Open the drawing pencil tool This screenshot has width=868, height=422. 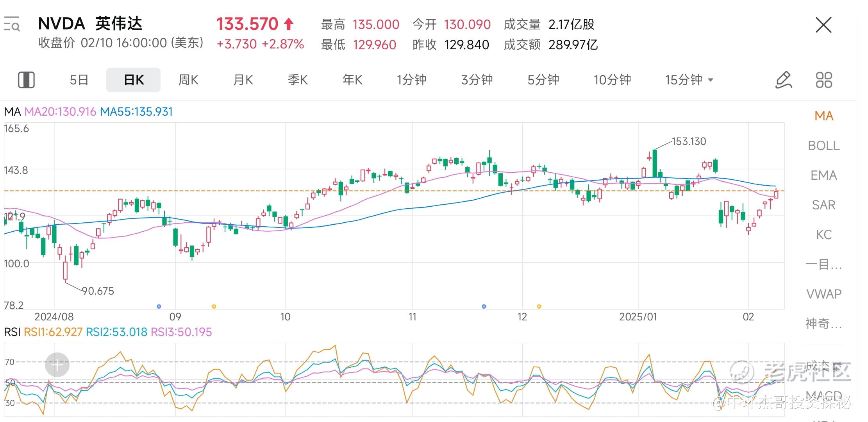tap(783, 80)
